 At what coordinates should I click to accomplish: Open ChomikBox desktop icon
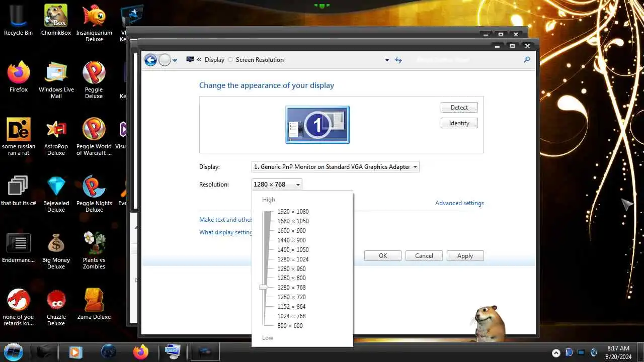[56, 20]
